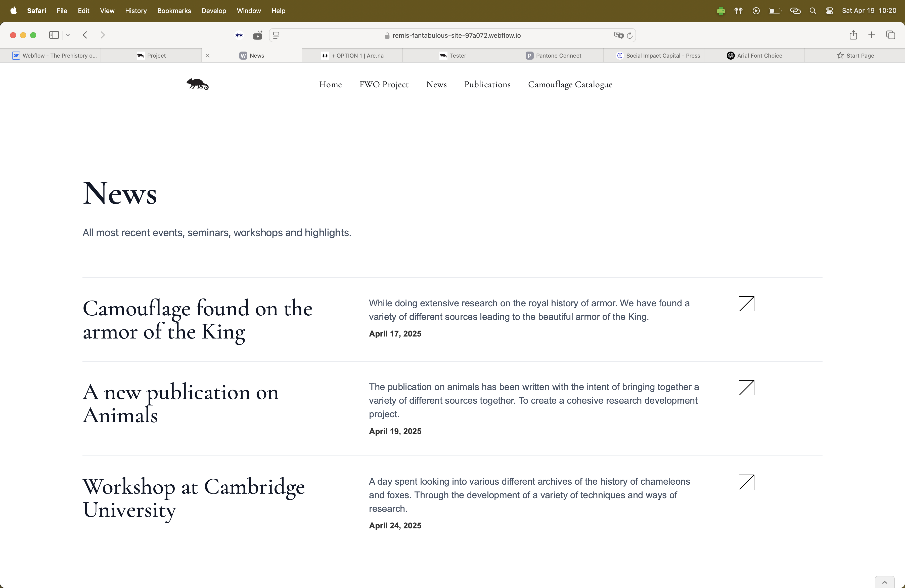Open Camouflage Catalogue nav link

[570, 85]
